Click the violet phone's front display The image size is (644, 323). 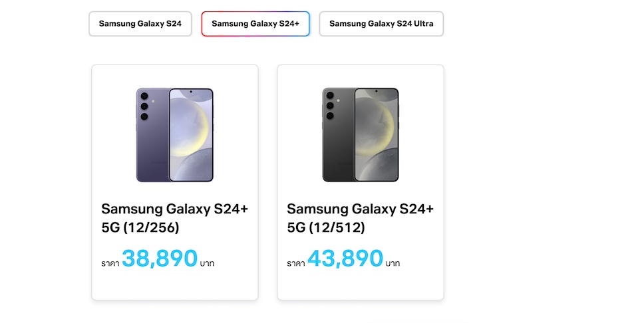click(191, 135)
